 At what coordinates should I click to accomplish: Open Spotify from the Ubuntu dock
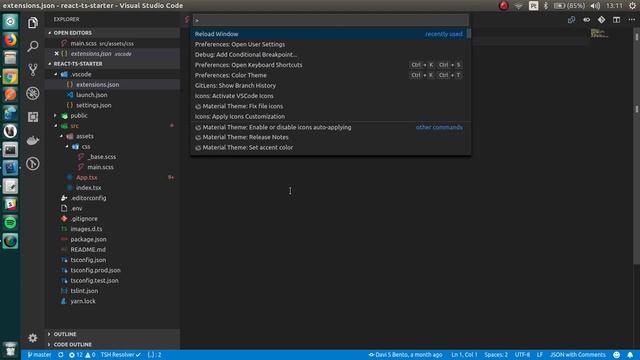10,222
